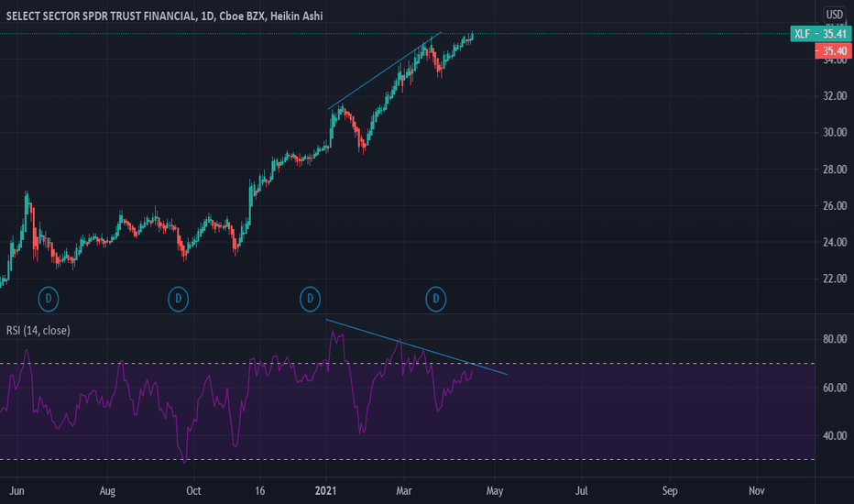Click the 26.00 price scale value
This screenshot has width=854, height=504.
point(835,206)
